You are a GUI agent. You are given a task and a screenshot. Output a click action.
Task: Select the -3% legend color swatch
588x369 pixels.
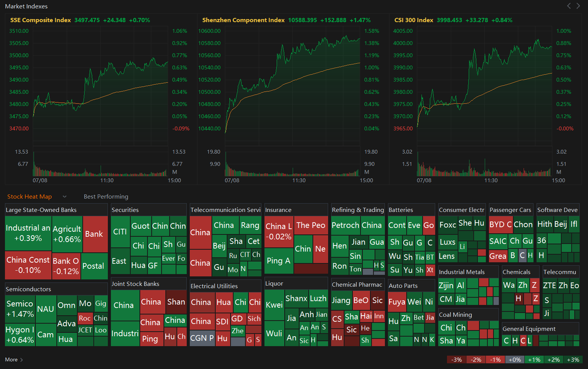coord(457,360)
